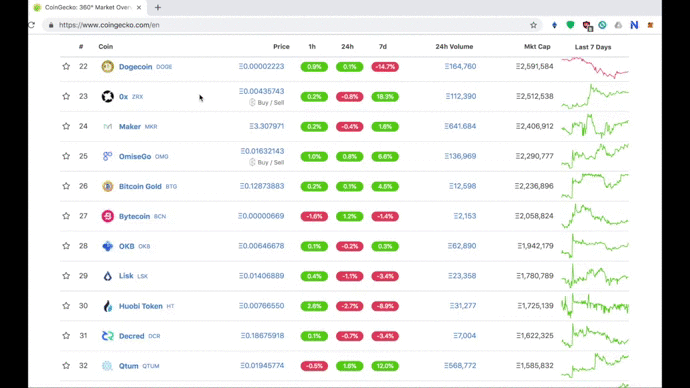This screenshot has width=690, height=388.
Task: Open Huobi Token's 7-day sparkline chart
Action: [x=595, y=306]
